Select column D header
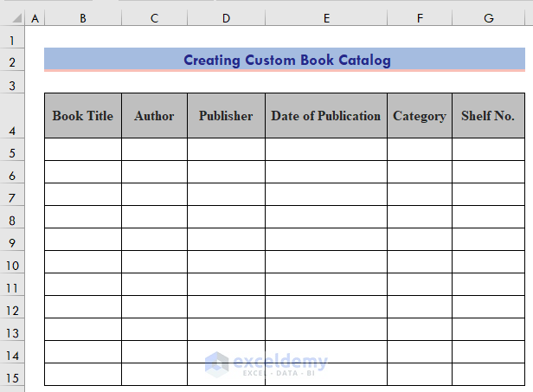This screenshot has height=392, width=533. pos(226,18)
